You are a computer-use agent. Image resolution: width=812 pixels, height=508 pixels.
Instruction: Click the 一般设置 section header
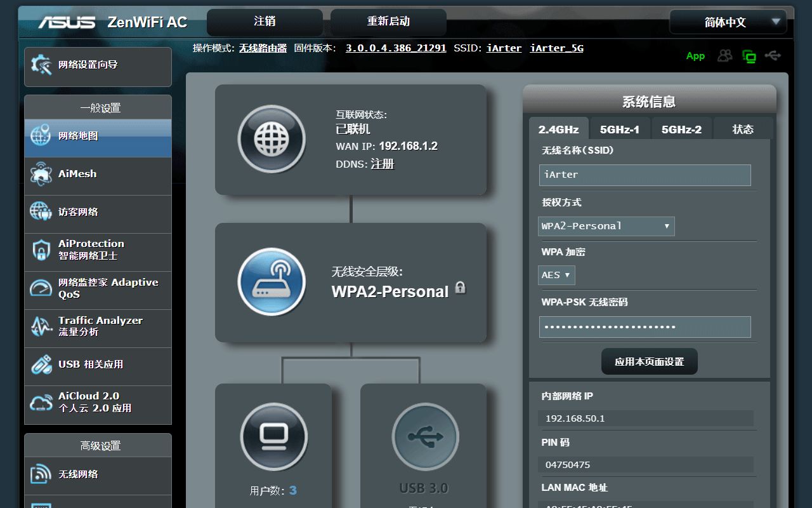98,108
